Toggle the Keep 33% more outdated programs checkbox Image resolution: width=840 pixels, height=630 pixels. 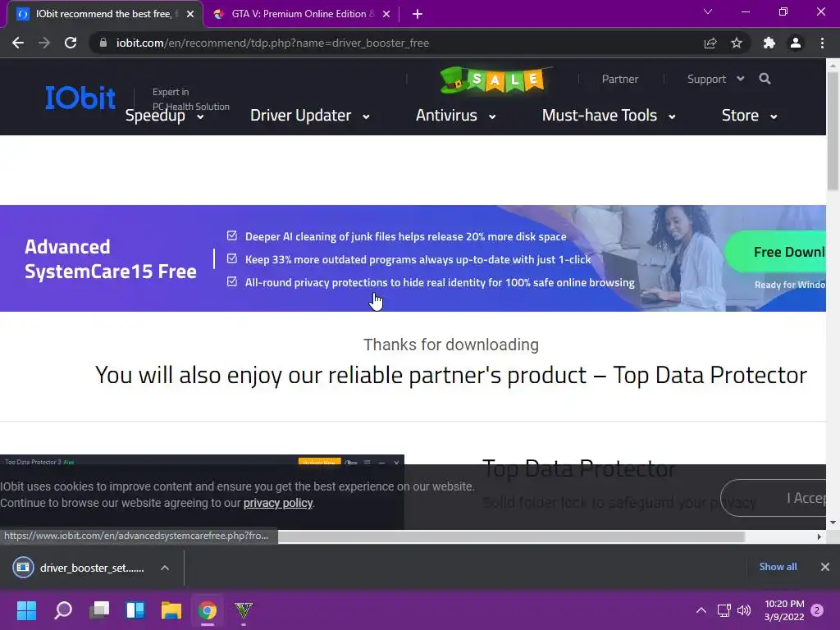[232, 258]
